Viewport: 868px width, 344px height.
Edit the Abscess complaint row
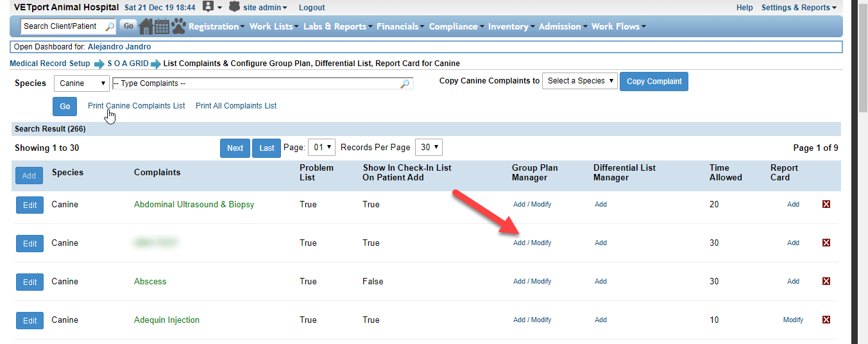[x=30, y=282]
